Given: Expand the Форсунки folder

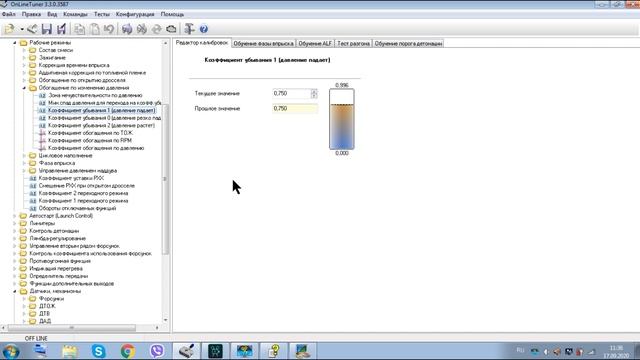Looking at the screenshot, I should click(24, 298).
